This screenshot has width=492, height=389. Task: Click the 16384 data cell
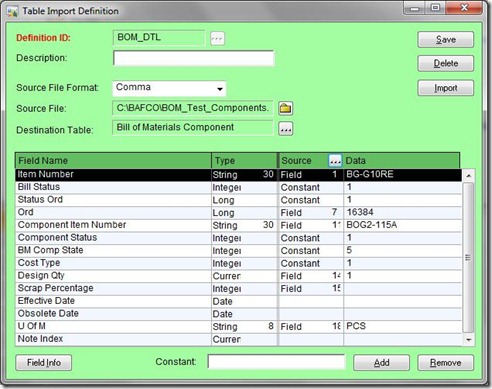tap(403, 213)
